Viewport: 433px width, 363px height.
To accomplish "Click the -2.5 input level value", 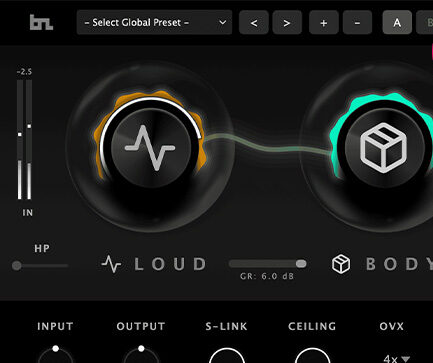I will pyautogui.click(x=24, y=72).
